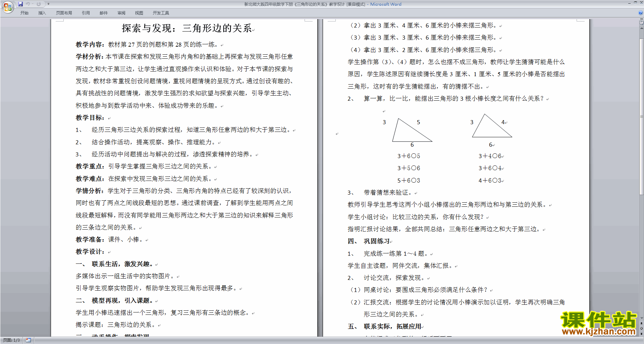Click heading 一、联系生活，激发兴趣

pyautogui.click(x=115, y=264)
